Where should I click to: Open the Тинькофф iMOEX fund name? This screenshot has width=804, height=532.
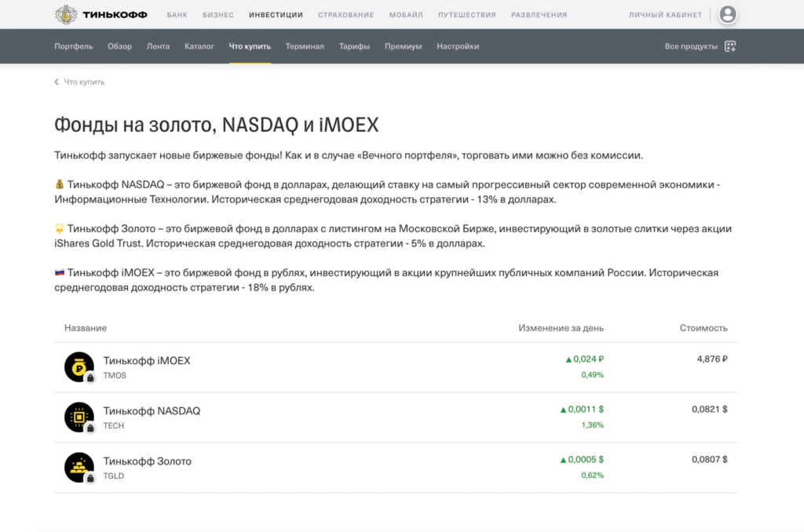pyautogui.click(x=147, y=361)
